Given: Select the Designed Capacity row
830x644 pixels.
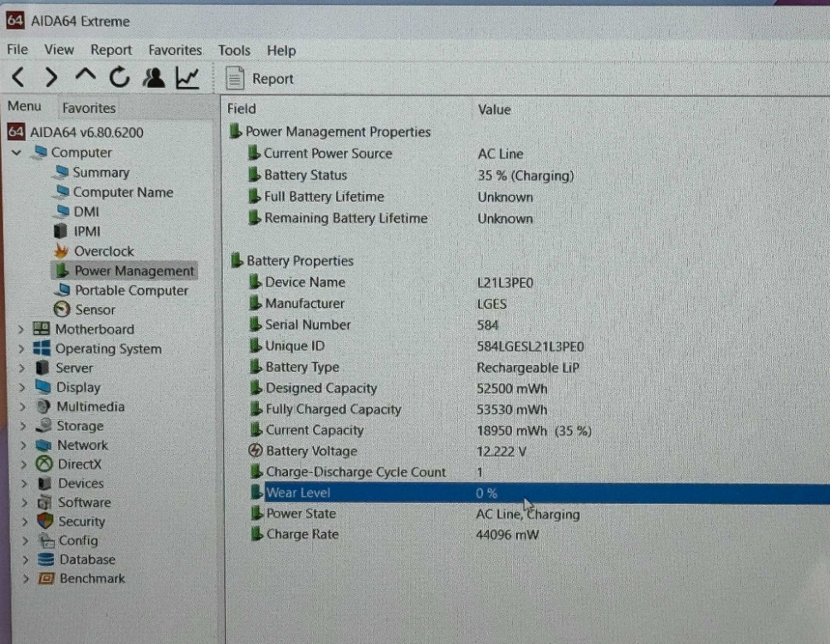Looking at the screenshot, I should [320, 388].
